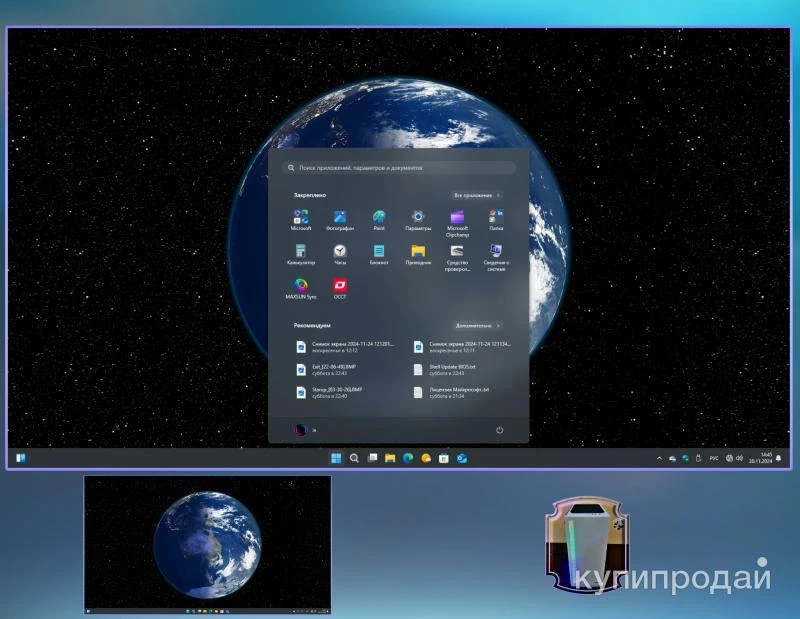Click the Start menu search field
The height and width of the screenshot is (619, 800).
point(400,168)
